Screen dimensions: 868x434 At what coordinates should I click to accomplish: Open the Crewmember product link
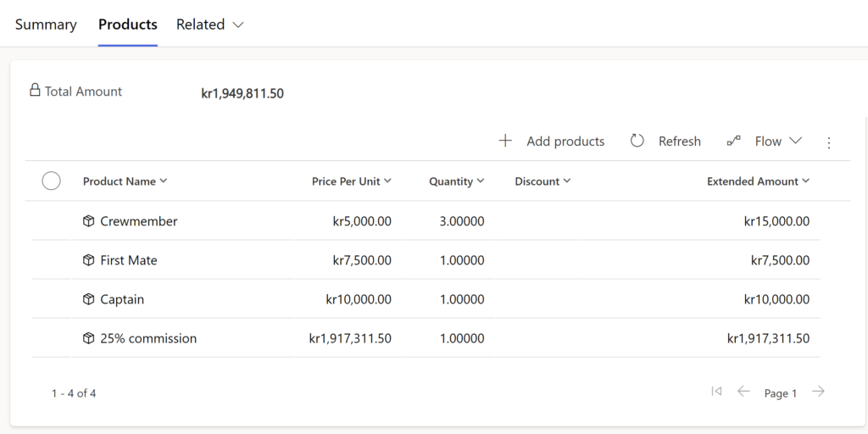click(x=139, y=221)
